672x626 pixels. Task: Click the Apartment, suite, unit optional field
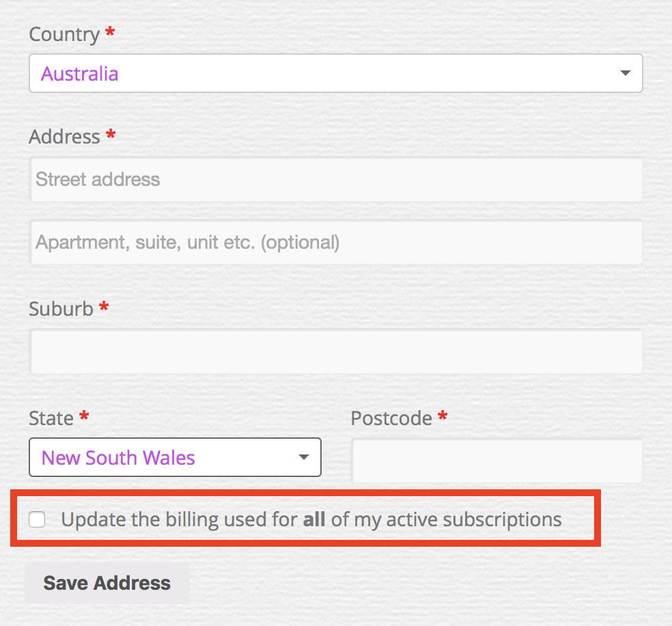(335, 242)
